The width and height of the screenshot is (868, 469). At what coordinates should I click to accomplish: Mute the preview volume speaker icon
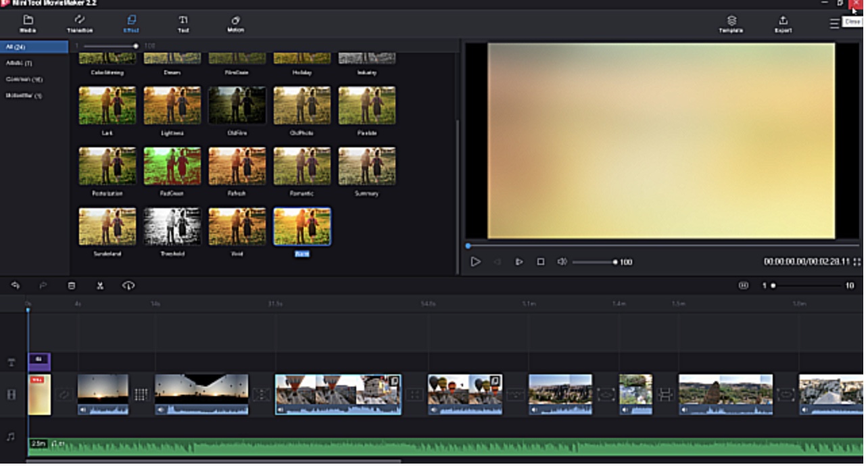click(562, 262)
